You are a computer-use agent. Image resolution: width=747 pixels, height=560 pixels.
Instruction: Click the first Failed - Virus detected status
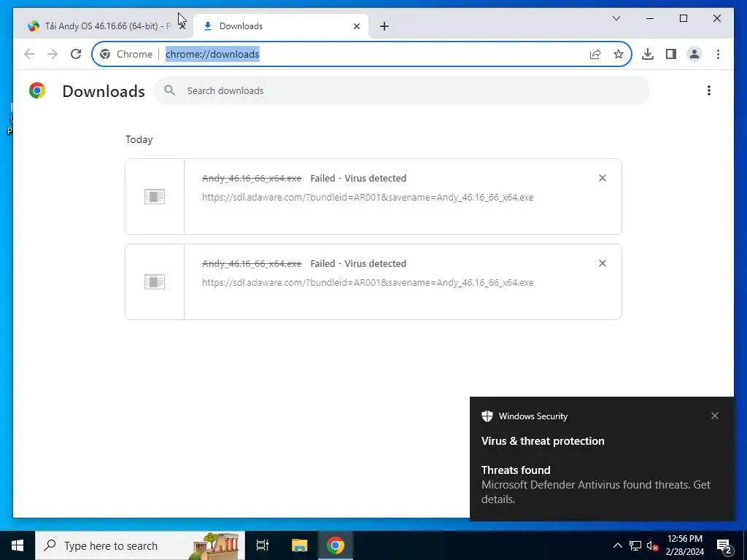click(358, 178)
